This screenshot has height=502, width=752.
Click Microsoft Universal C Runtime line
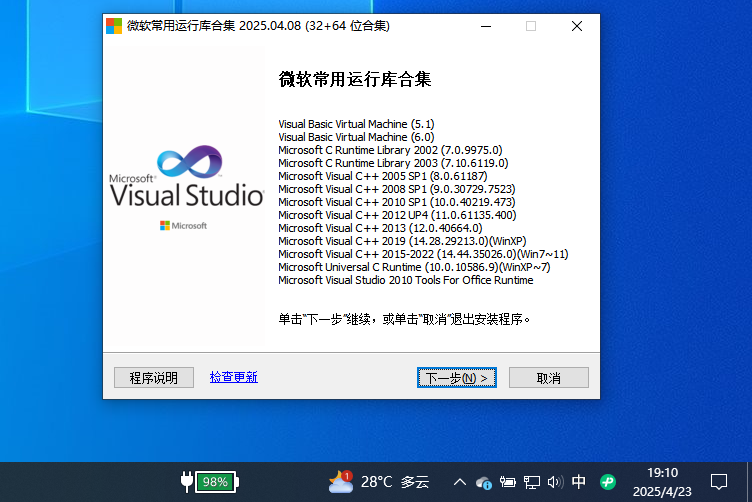point(414,267)
